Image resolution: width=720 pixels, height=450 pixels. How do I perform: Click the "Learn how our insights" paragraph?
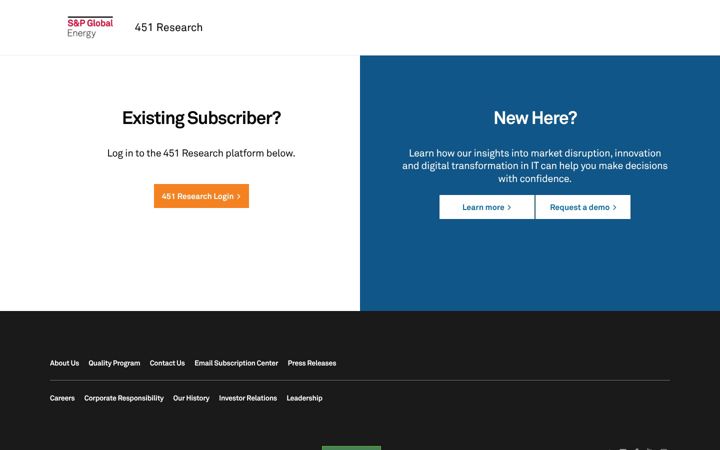535,166
